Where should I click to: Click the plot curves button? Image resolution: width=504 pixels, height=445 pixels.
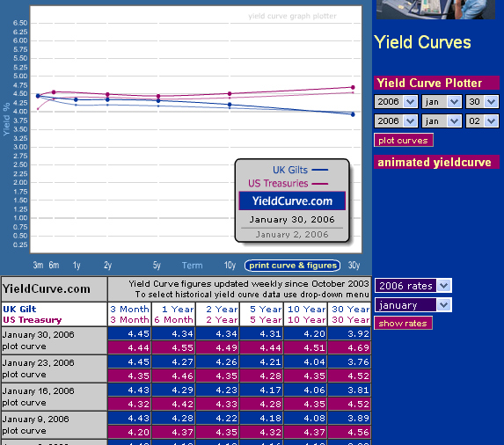coord(404,141)
